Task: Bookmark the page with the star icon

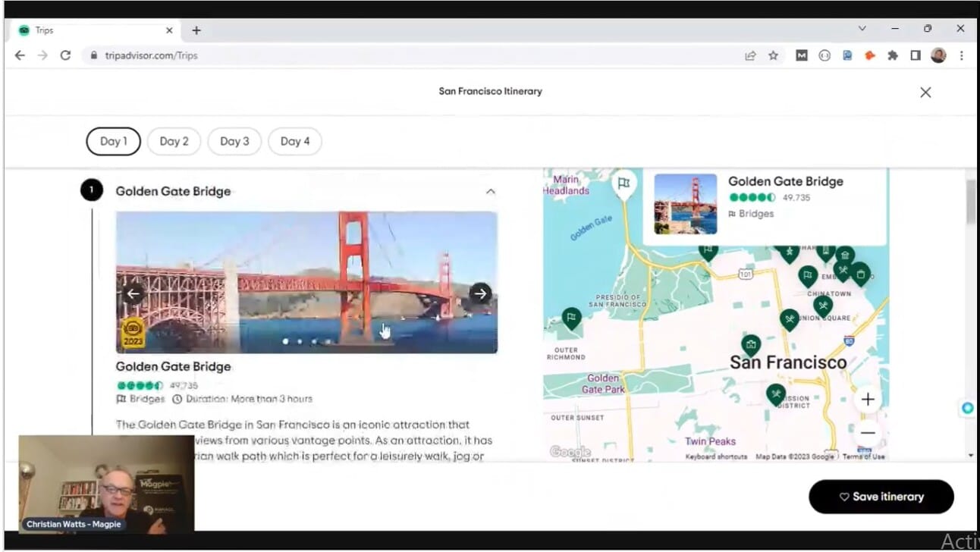Action: [773, 55]
